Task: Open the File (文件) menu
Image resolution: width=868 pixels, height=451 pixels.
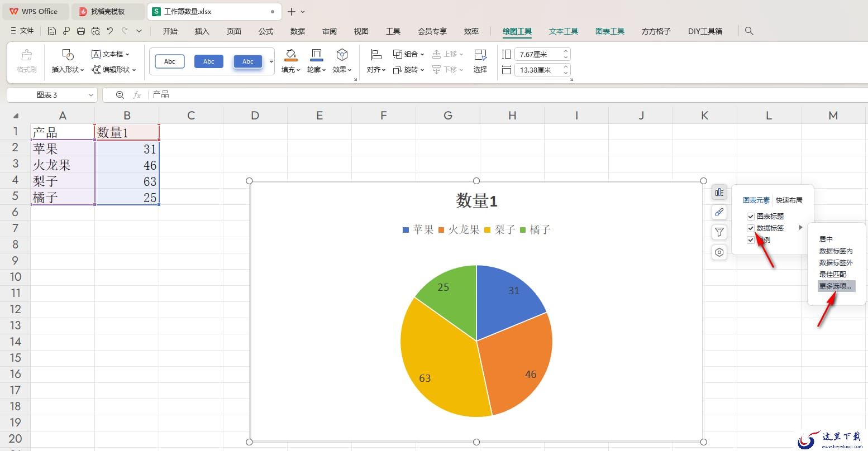Action: (22, 31)
